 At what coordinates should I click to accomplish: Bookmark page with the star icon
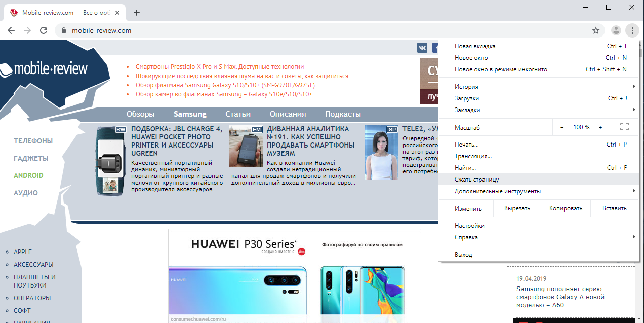(596, 30)
